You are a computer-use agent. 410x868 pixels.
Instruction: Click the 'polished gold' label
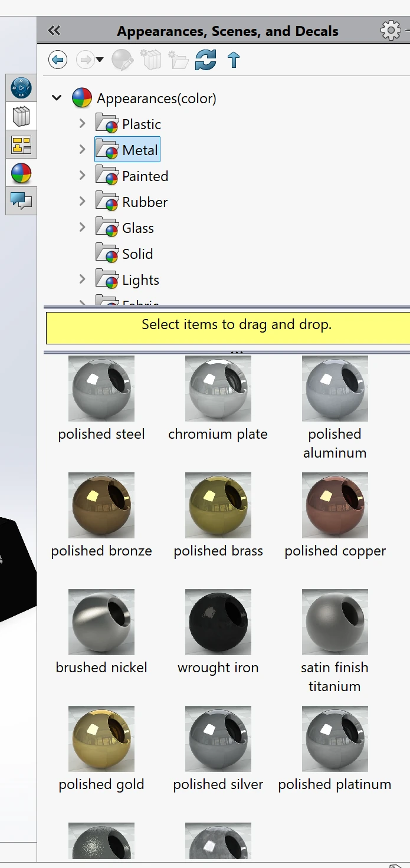point(101,785)
